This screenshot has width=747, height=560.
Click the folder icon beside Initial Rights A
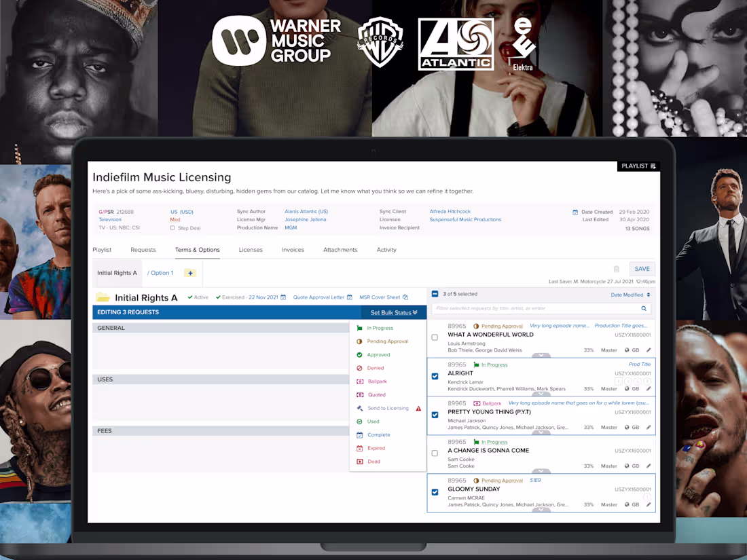102,297
